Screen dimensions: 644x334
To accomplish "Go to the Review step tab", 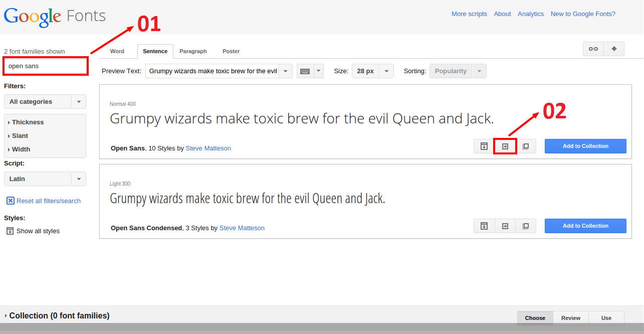I will (x=571, y=318).
